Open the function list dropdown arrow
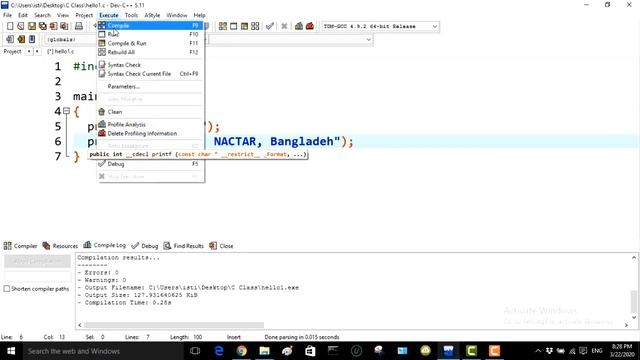 pos(368,40)
